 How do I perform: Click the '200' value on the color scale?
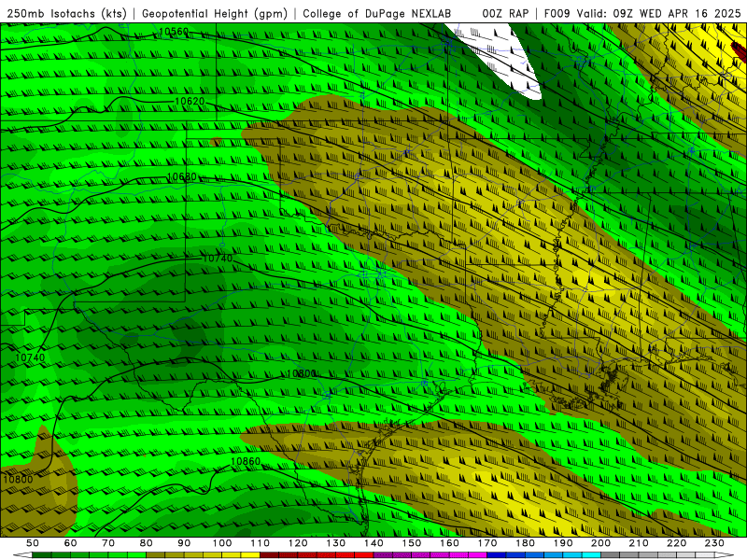coord(601,543)
